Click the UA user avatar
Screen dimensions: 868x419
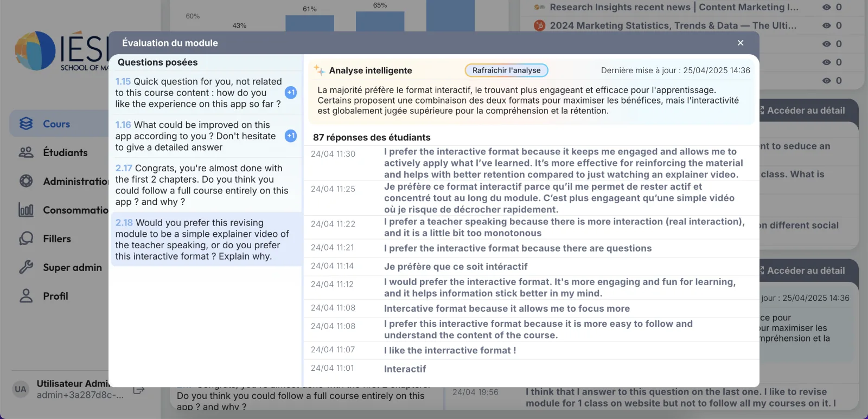[21, 389]
